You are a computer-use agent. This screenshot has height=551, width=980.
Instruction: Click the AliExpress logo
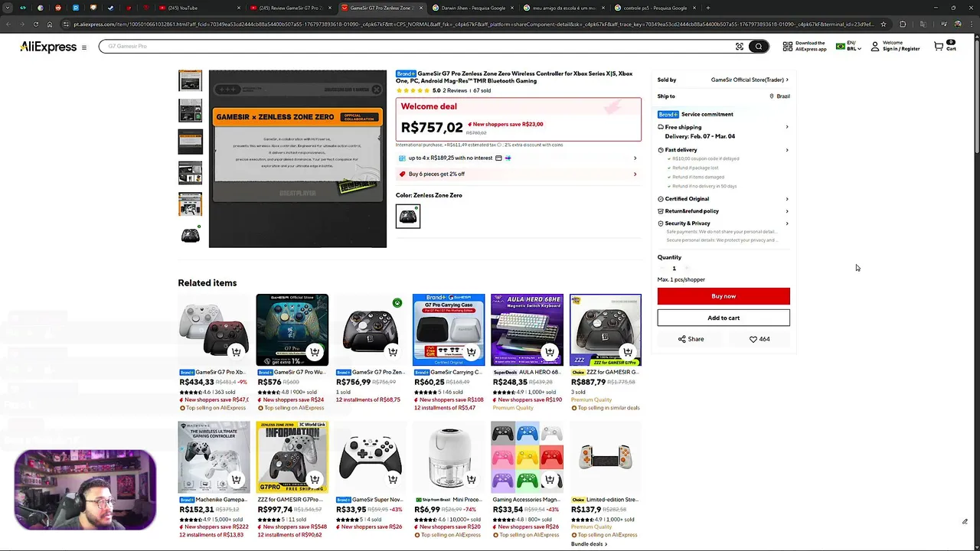click(48, 47)
